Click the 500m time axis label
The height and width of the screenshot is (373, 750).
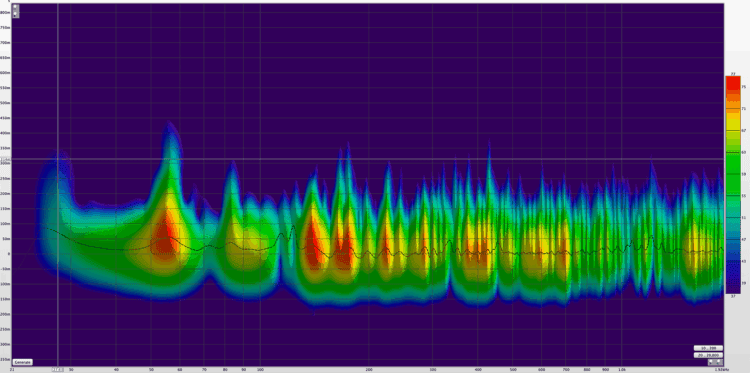coord(5,103)
